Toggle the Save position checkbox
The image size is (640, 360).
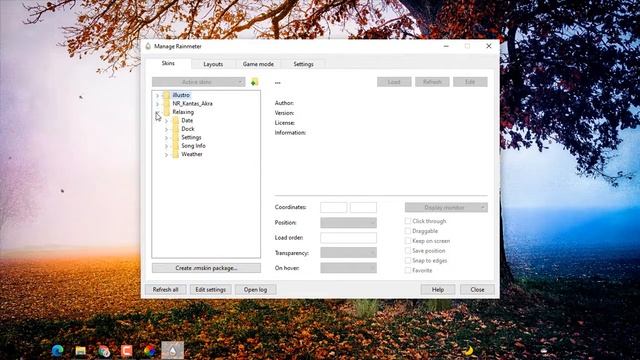coord(407,251)
